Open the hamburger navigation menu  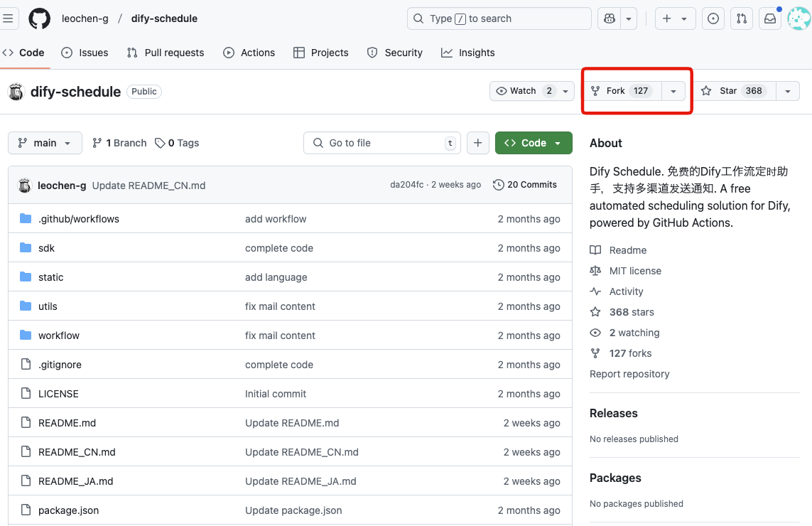8,18
